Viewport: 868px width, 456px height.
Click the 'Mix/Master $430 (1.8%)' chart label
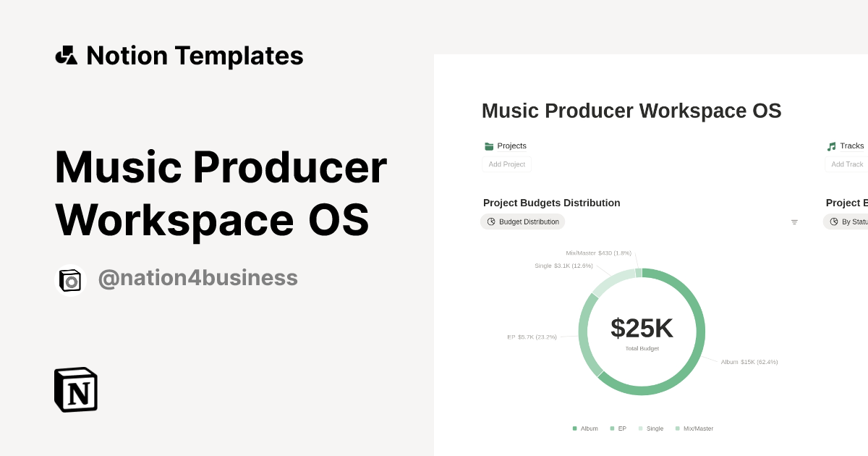coord(599,253)
